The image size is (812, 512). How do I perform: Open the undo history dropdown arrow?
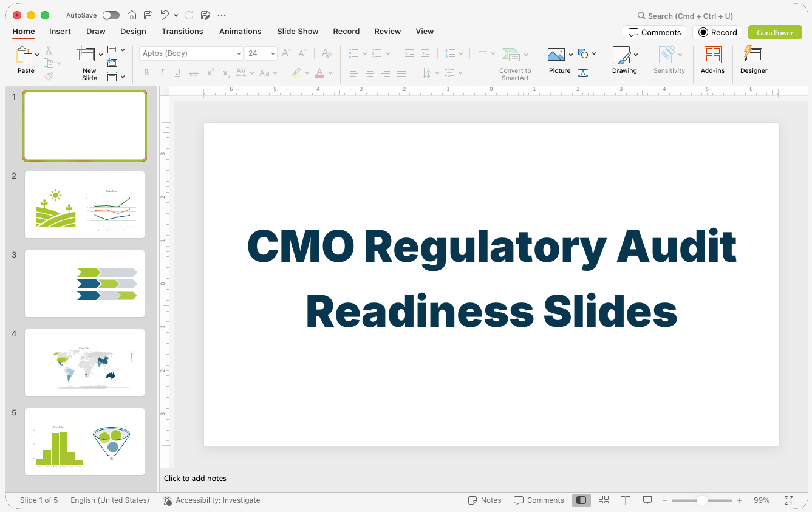[x=176, y=15]
